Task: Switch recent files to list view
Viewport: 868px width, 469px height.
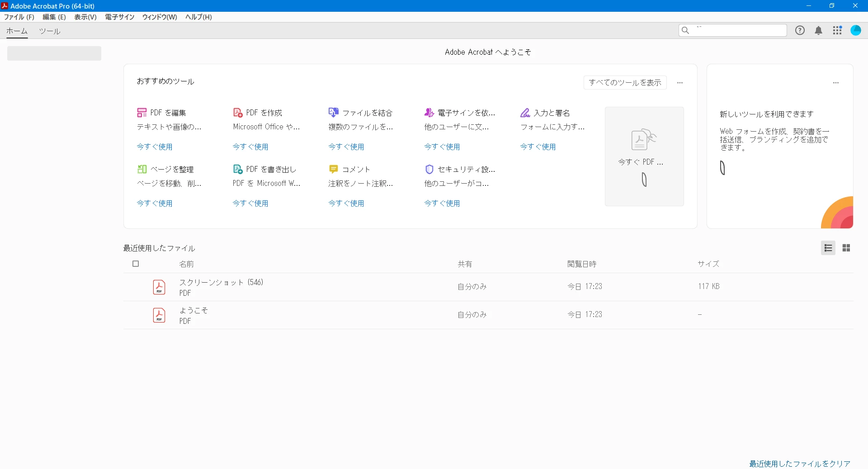Action: click(x=828, y=248)
